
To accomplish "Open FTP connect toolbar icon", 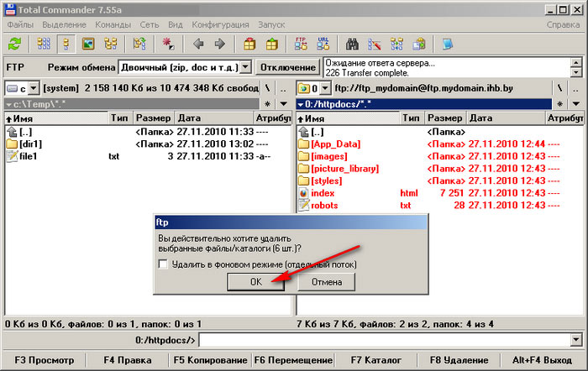I will (301, 44).
